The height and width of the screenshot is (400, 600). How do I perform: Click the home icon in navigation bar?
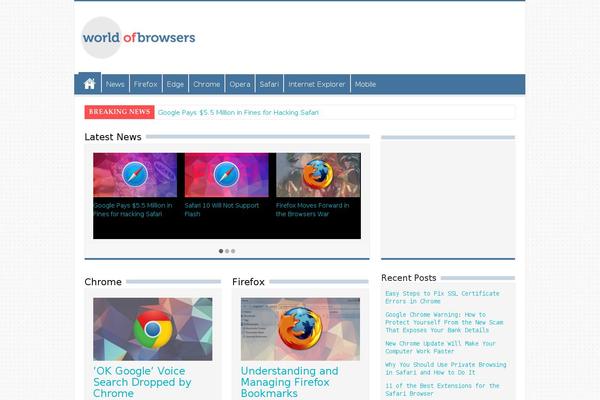pyautogui.click(x=90, y=83)
